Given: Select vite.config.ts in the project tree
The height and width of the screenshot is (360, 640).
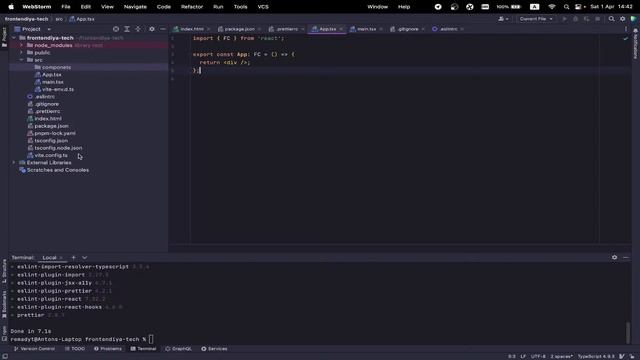Looking at the screenshot, I should click(51, 156).
